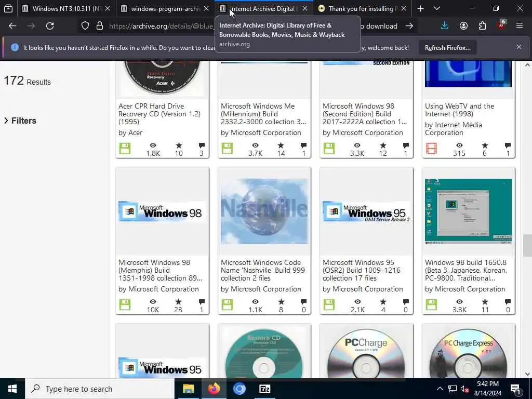Switch to windows-program-archive tab
Viewport: 532px width, 399px height.
161,8
